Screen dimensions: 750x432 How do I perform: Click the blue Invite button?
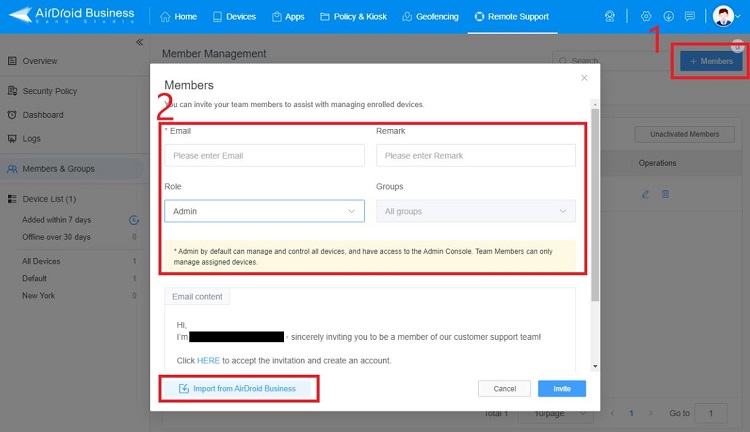click(x=561, y=388)
